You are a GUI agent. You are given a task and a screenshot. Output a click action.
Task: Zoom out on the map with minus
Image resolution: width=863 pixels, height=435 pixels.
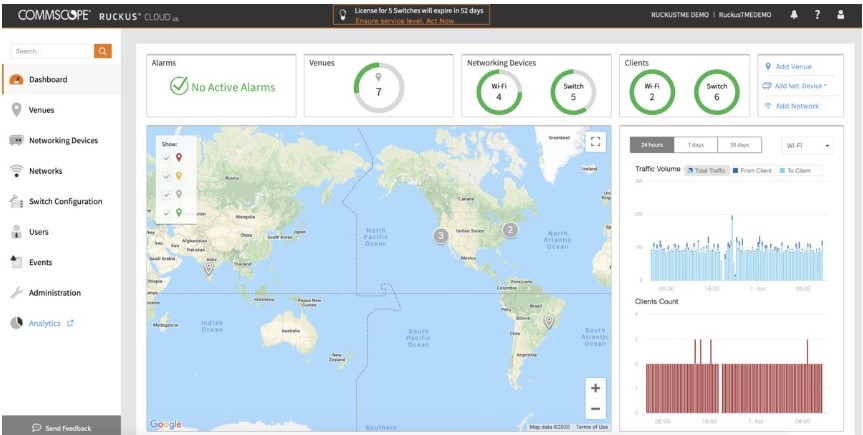point(595,408)
